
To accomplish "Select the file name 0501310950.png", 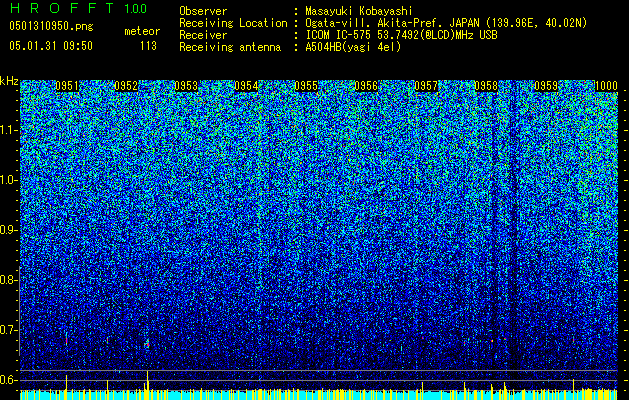I will (51, 27).
